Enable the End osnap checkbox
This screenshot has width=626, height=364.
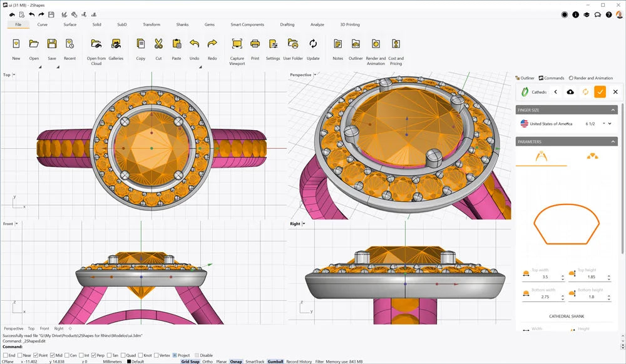[x=5, y=355]
